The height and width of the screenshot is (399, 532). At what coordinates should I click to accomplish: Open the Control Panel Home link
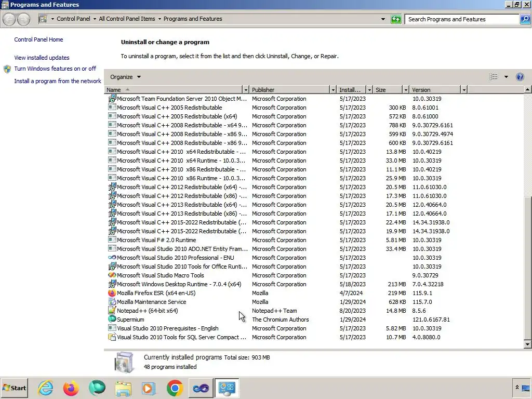tap(38, 39)
